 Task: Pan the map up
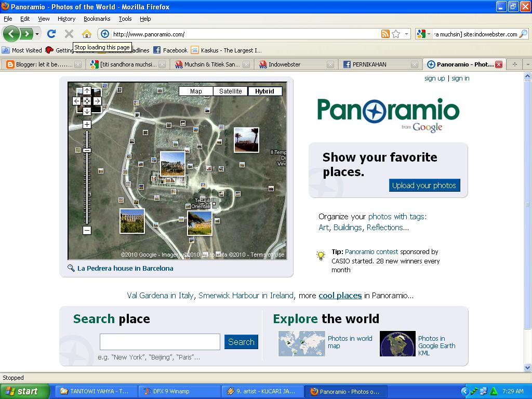[87, 91]
